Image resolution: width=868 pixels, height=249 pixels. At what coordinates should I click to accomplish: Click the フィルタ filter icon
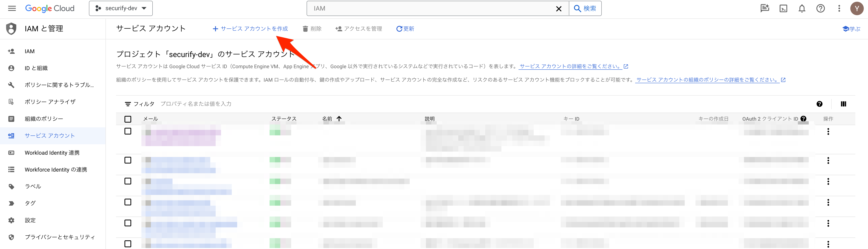[128, 104]
